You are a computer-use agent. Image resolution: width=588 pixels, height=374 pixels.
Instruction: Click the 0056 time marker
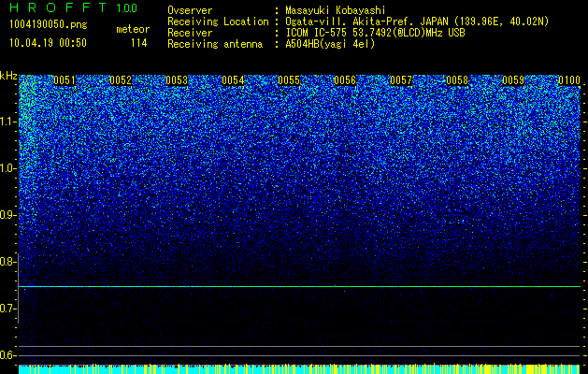click(345, 80)
